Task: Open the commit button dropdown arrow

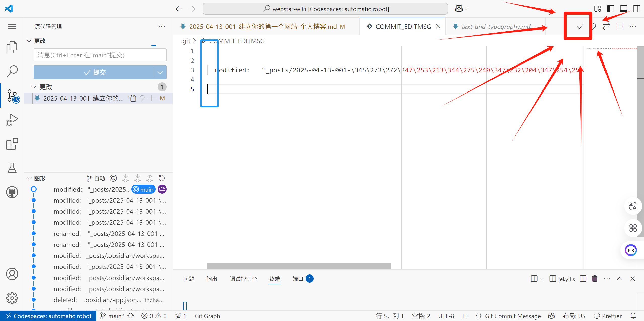Action: click(160, 73)
